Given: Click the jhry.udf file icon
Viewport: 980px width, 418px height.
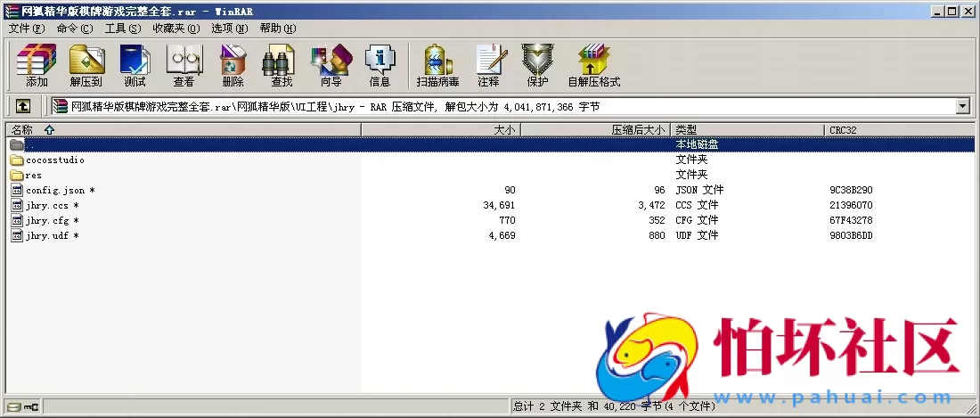Looking at the screenshot, I should tap(17, 235).
